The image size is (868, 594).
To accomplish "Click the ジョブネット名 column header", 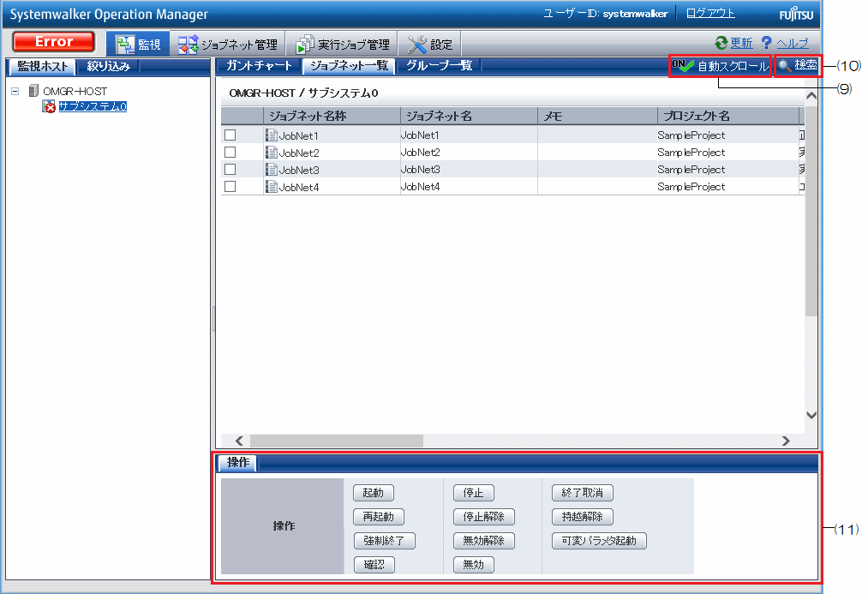I will click(x=469, y=116).
